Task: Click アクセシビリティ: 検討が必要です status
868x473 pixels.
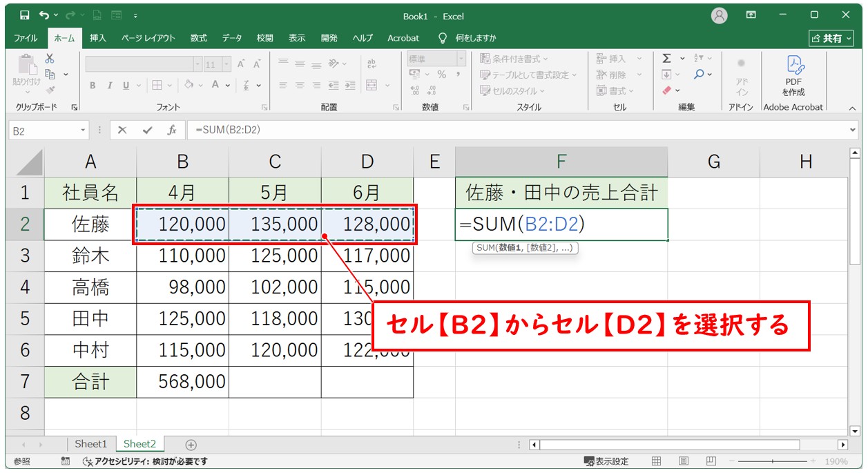Action: click(x=145, y=461)
